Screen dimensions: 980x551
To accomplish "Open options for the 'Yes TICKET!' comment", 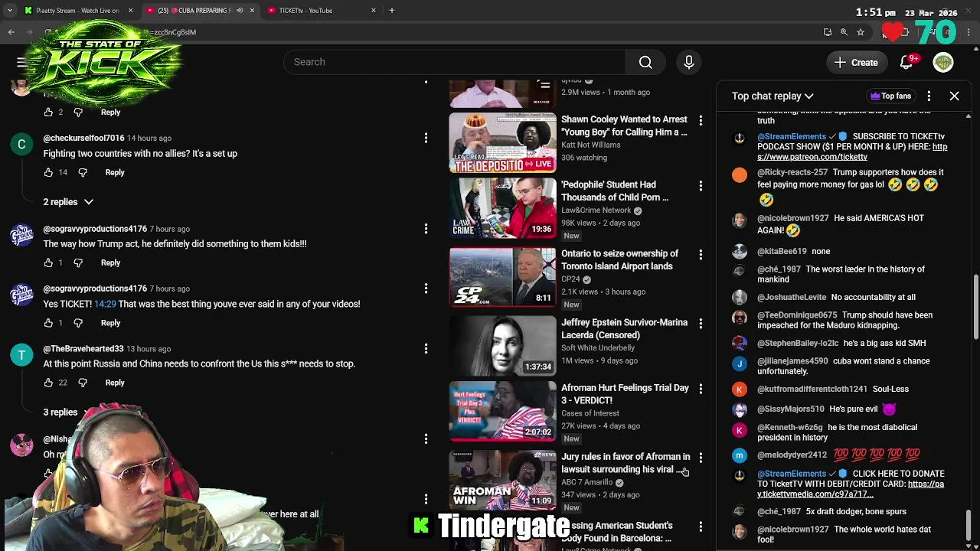I will [426, 289].
